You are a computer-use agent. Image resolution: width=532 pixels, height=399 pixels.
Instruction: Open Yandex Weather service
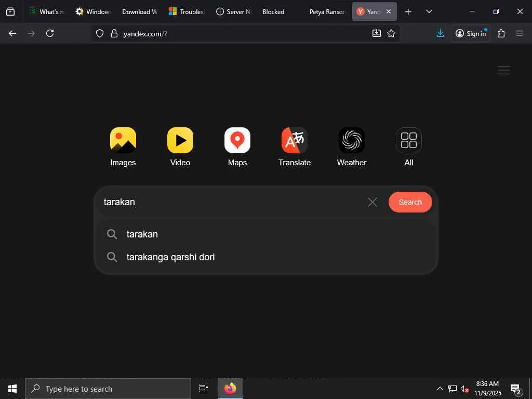[x=352, y=147]
